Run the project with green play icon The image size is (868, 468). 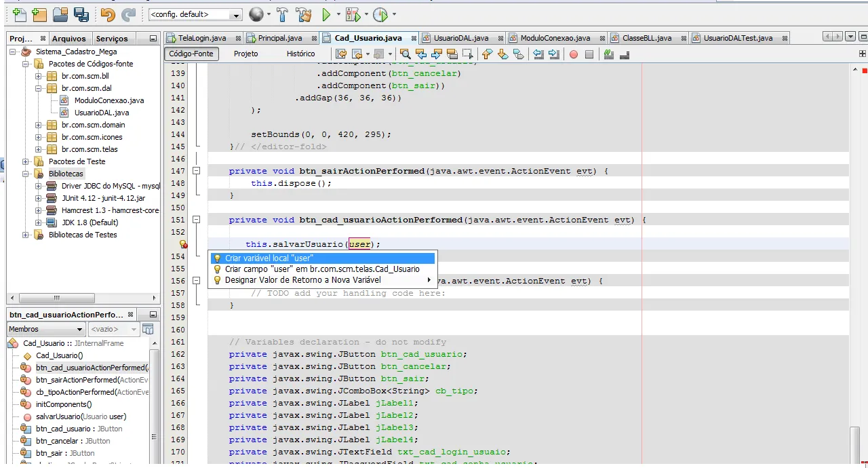(327, 14)
